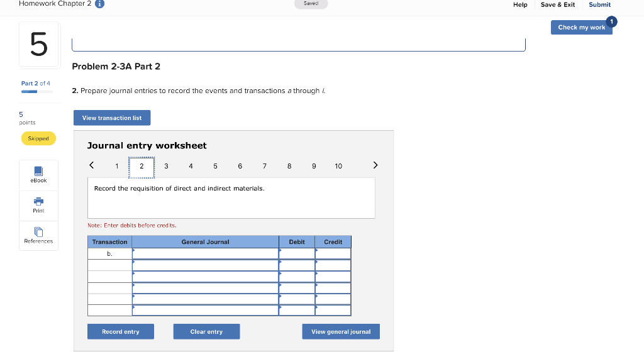Click Clear entry button
The width and height of the screenshot is (644, 359).
point(206,331)
